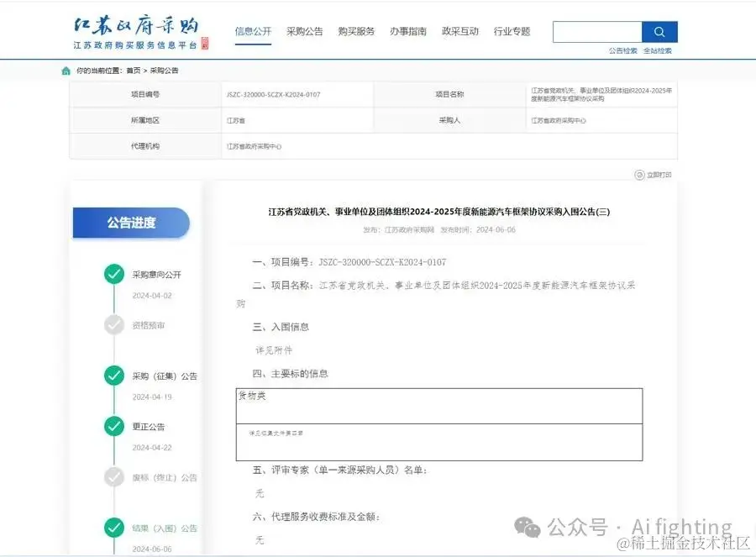Select the 购买服务 navigation item

click(356, 30)
